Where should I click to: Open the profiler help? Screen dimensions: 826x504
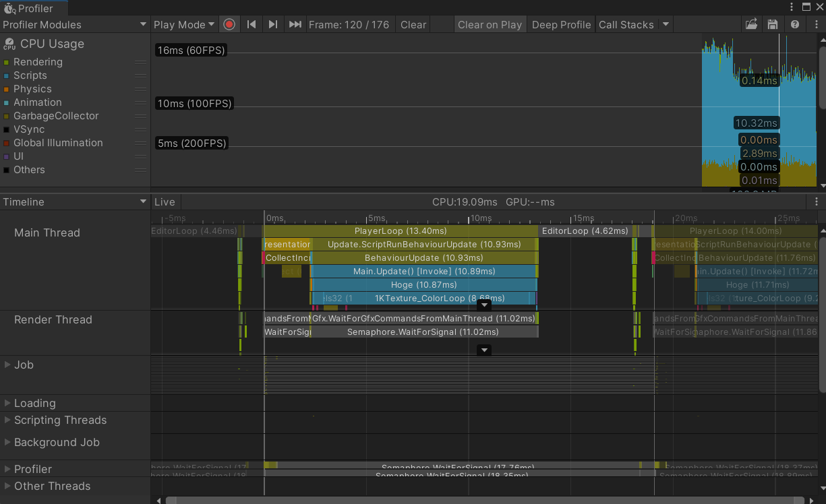pyautogui.click(x=795, y=24)
